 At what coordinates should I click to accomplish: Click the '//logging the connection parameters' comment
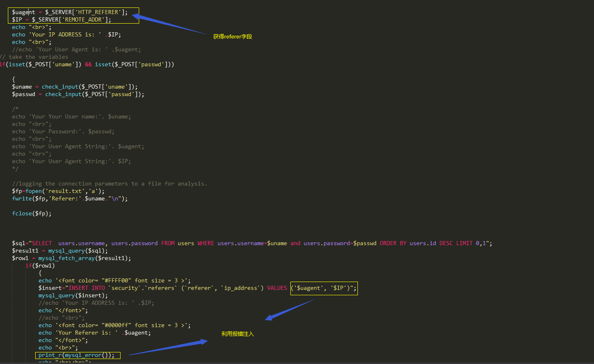109,183
